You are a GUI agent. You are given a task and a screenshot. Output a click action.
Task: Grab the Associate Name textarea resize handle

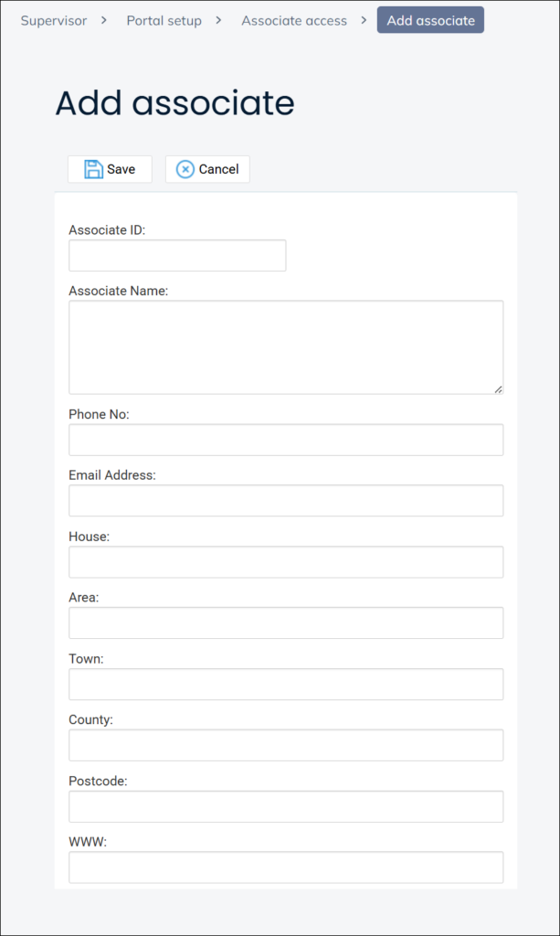(498, 389)
